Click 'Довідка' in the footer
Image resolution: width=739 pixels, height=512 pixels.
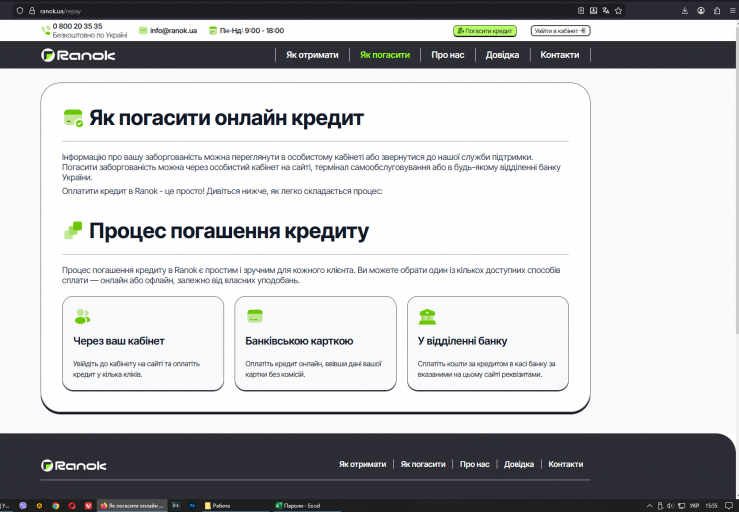[519, 464]
